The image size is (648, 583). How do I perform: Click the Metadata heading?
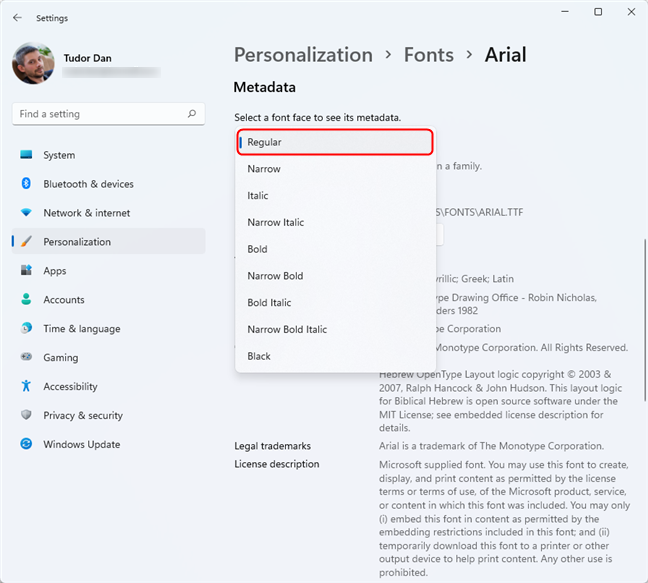pos(264,87)
